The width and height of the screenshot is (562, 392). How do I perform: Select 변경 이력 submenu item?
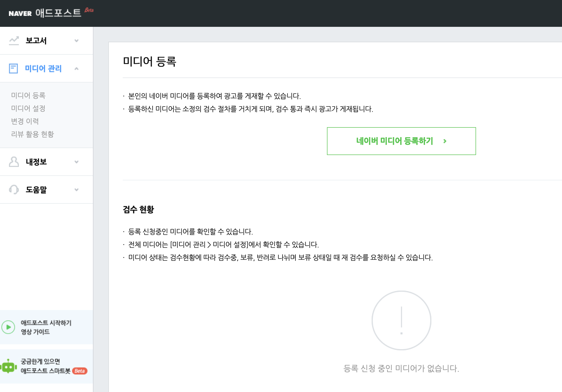coord(25,121)
